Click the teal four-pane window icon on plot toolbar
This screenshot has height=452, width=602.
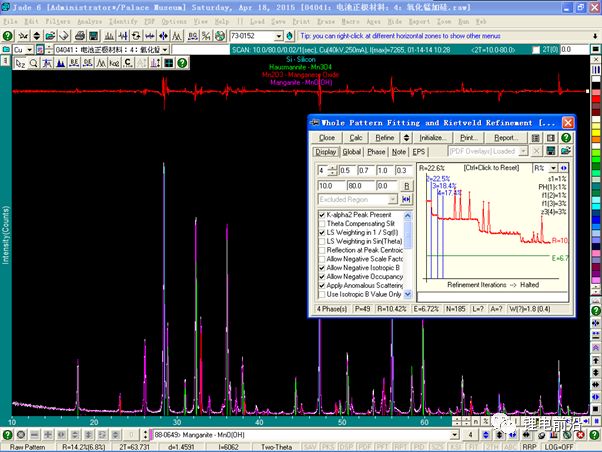pyautogui.click(x=169, y=63)
